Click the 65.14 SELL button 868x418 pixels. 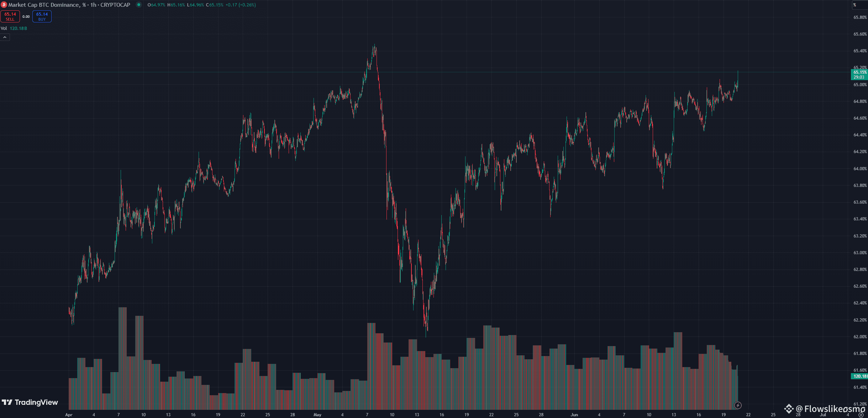10,16
